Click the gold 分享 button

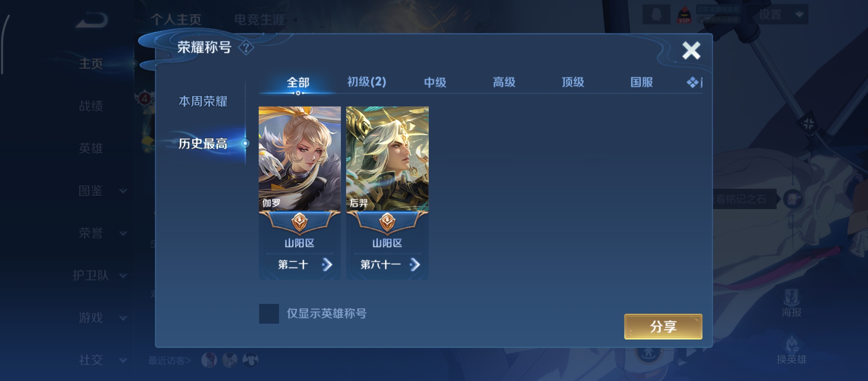click(663, 326)
